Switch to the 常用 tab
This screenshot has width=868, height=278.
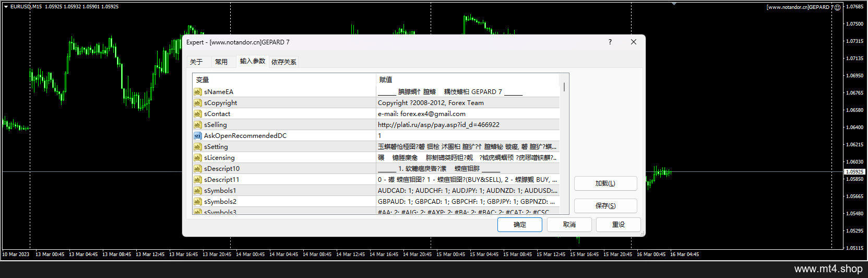221,62
